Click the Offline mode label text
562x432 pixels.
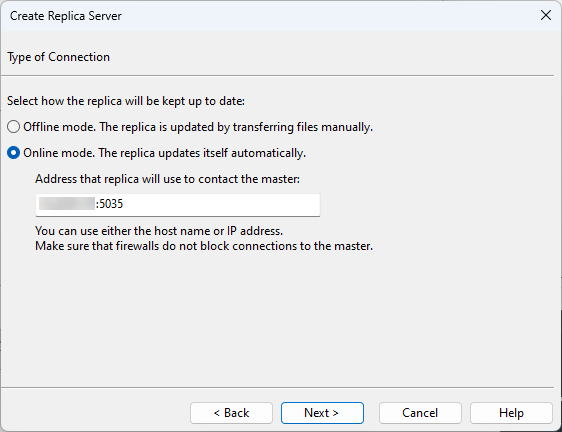[x=198, y=127]
